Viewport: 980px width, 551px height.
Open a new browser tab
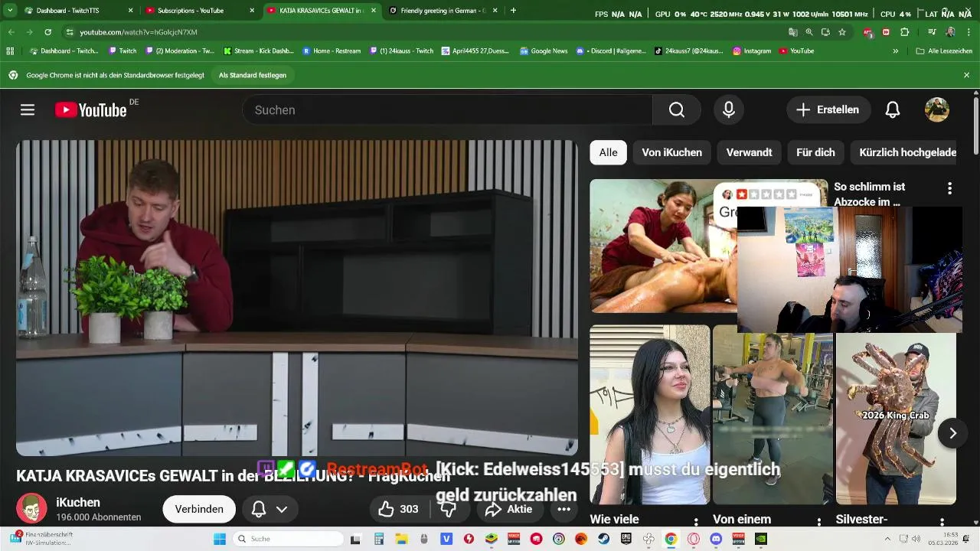click(x=513, y=11)
